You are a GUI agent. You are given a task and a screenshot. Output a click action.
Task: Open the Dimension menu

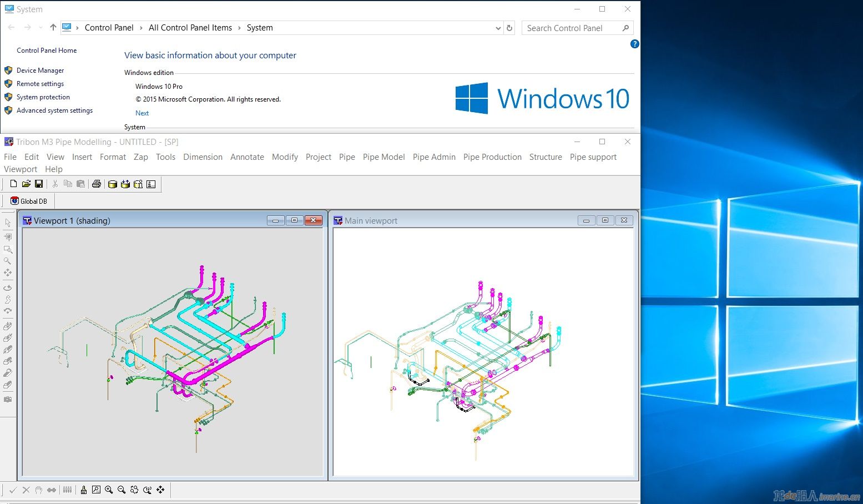203,157
